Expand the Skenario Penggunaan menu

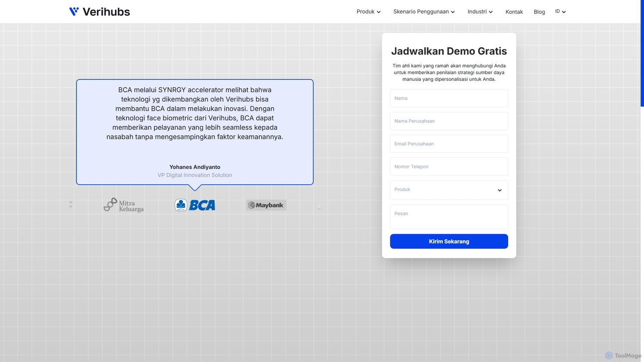pos(424,12)
